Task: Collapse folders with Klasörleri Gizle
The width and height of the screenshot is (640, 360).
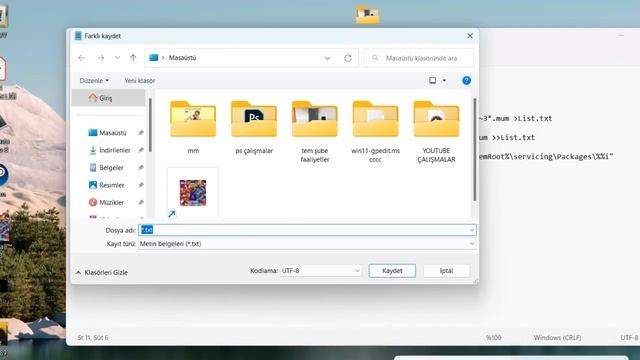Action: pyautogui.click(x=102, y=272)
